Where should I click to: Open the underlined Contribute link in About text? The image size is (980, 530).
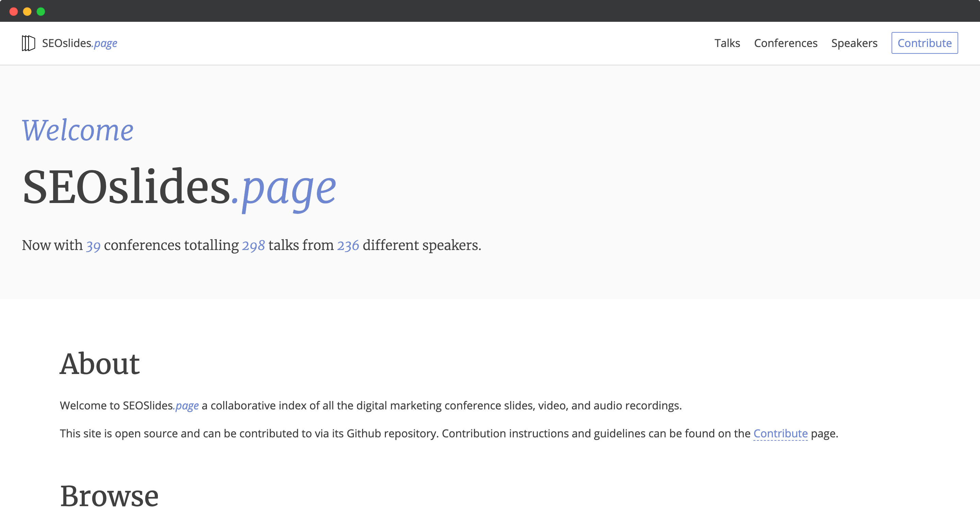pyautogui.click(x=780, y=433)
